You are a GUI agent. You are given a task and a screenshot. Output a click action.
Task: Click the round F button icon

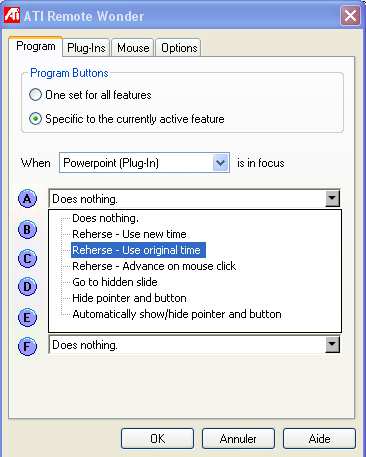coord(27,346)
